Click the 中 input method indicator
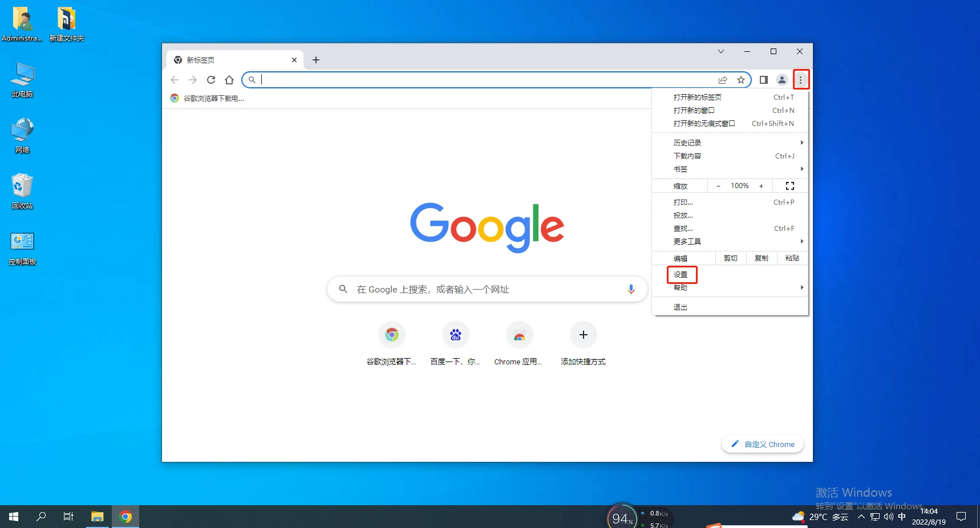The height and width of the screenshot is (528, 980). point(902,517)
